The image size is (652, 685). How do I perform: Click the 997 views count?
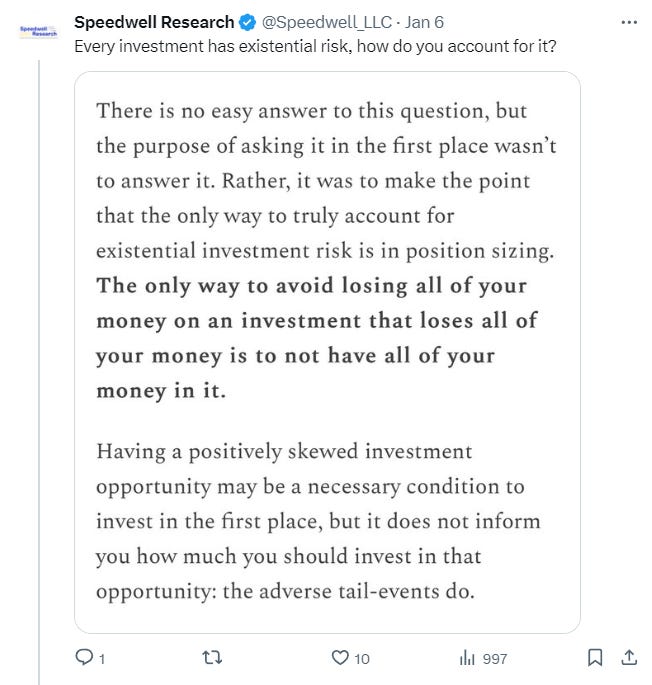(x=495, y=659)
